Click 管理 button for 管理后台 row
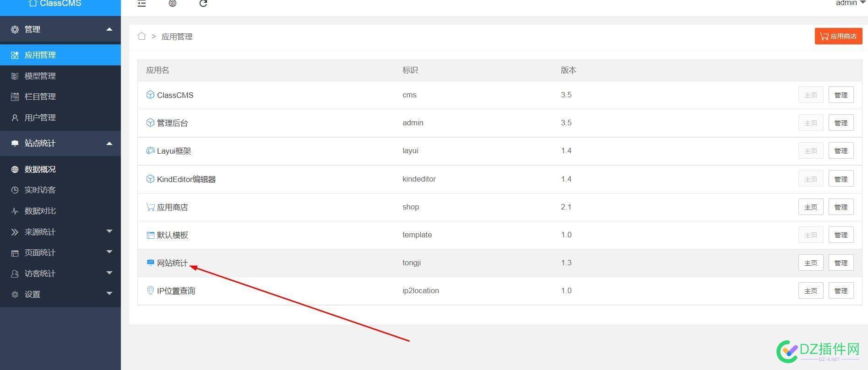868x370 pixels. [841, 123]
